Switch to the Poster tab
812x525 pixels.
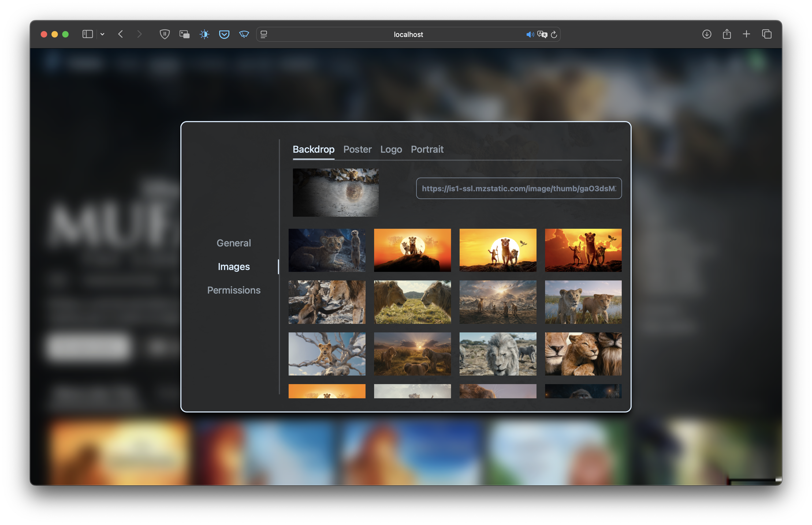point(357,149)
